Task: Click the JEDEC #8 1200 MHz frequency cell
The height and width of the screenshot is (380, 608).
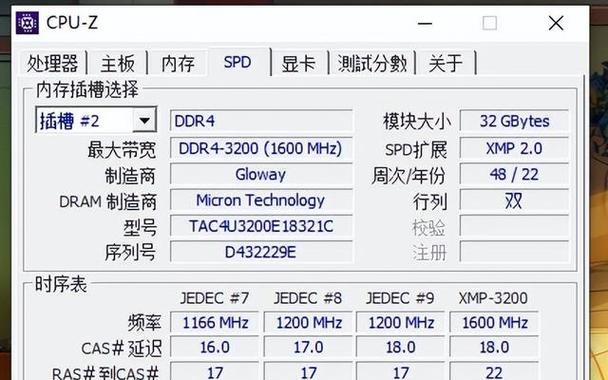Action: click(308, 323)
